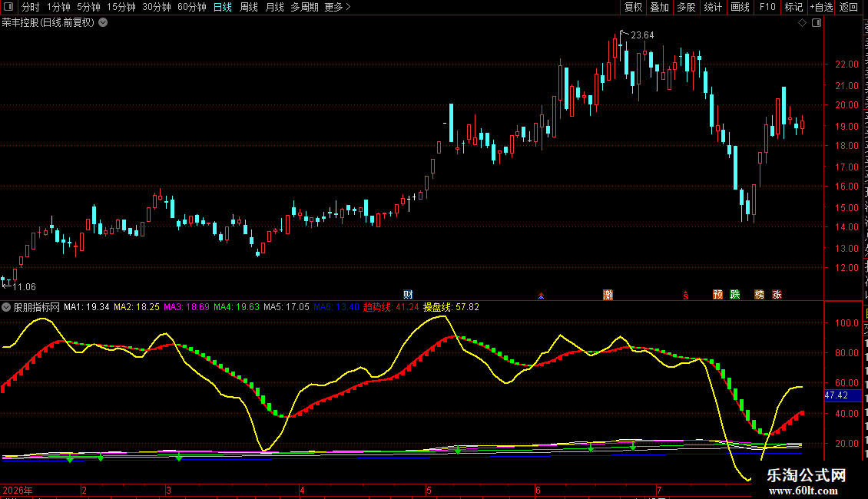This screenshot has height=499, width=868.
Task: Click the 复权 adjustment button
Action: [633, 7]
